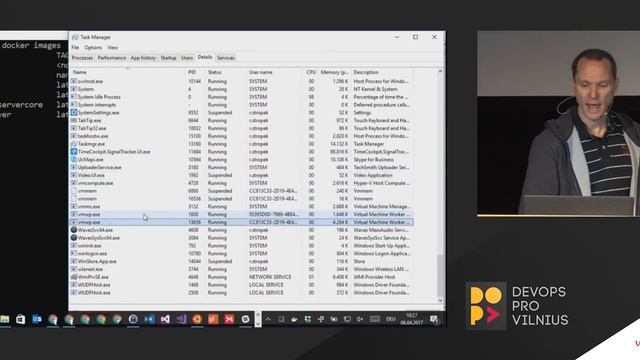
Task: Click the Docker whale tray icon
Action: point(294,319)
